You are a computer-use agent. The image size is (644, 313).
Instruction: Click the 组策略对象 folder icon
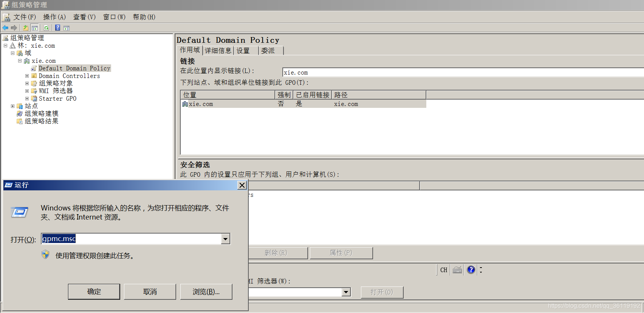click(x=34, y=83)
